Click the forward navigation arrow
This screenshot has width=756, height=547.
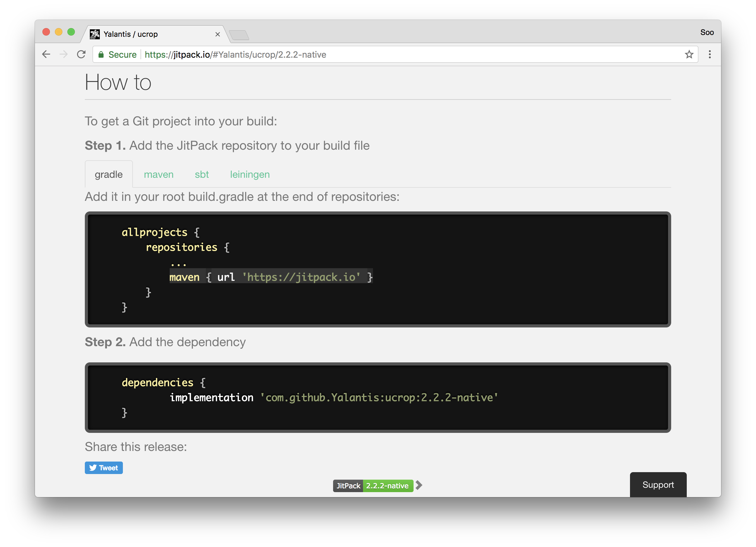pyautogui.click(x=64, y=54)
